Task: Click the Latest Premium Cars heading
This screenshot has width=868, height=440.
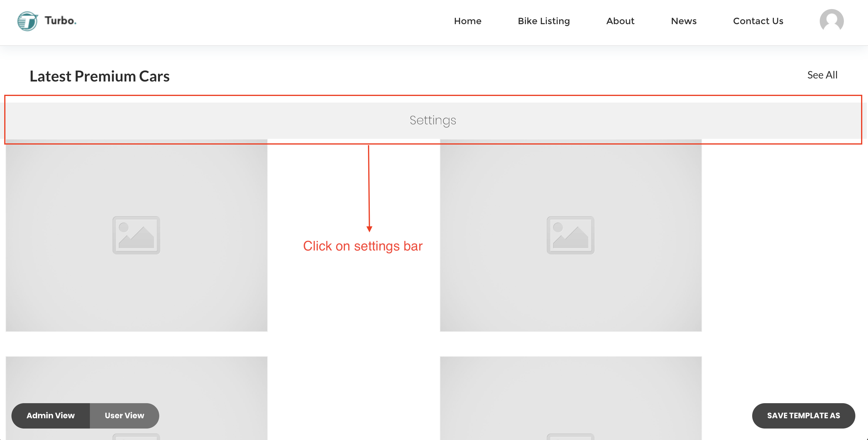Action: pyautogui.click(x=100, y=76)
